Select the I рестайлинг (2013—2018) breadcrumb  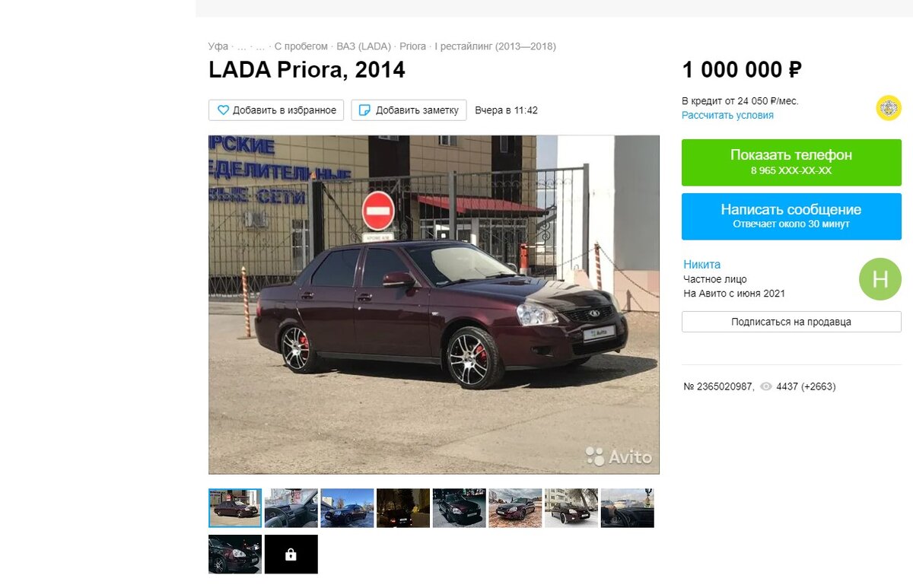click(495, 46)
